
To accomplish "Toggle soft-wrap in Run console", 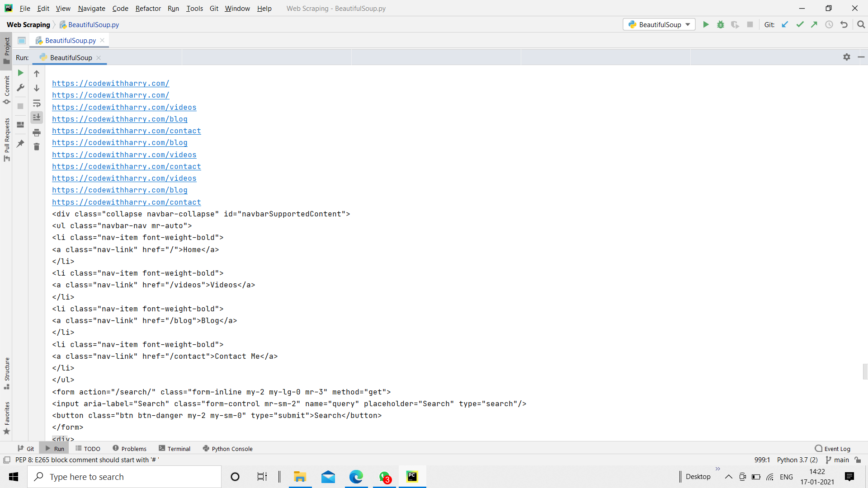I will [37, 103].
